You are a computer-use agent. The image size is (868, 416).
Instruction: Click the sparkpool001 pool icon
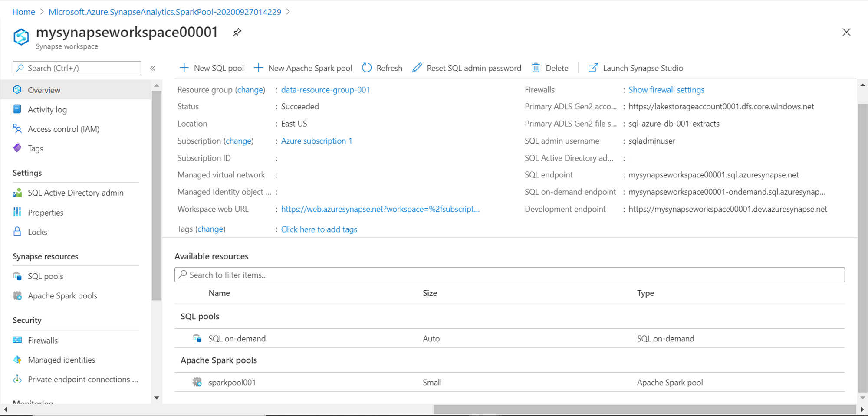click(197, 382)
